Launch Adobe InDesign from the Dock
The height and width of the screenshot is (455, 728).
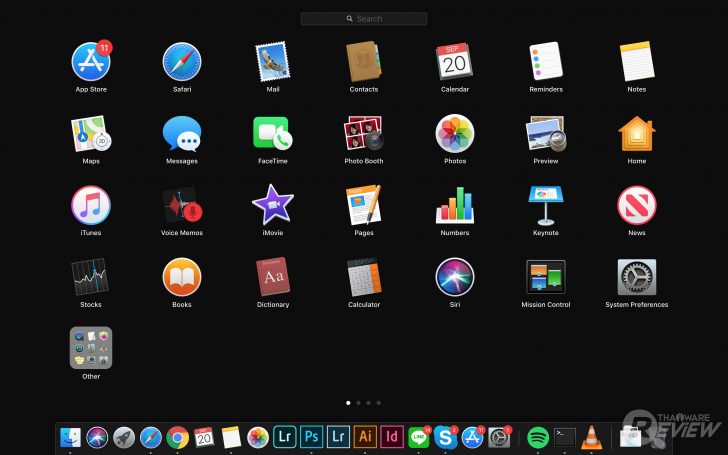392,437
